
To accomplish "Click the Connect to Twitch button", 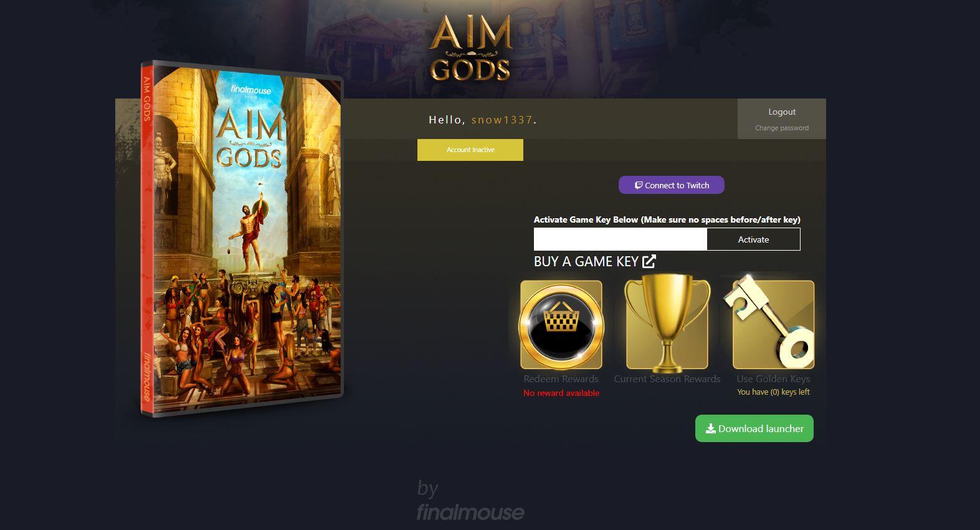I will point(672,185).
